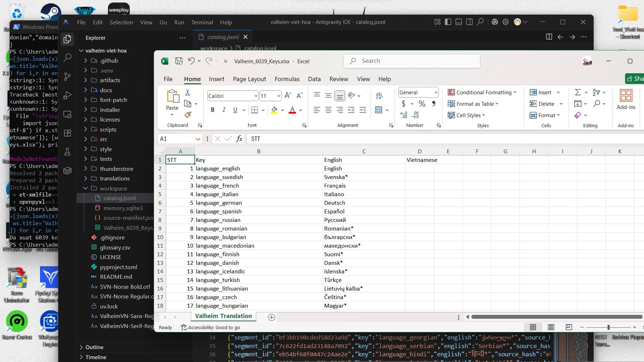
Task: Toggle Bold formatting in Excel
Action: (x=213, y=110)
